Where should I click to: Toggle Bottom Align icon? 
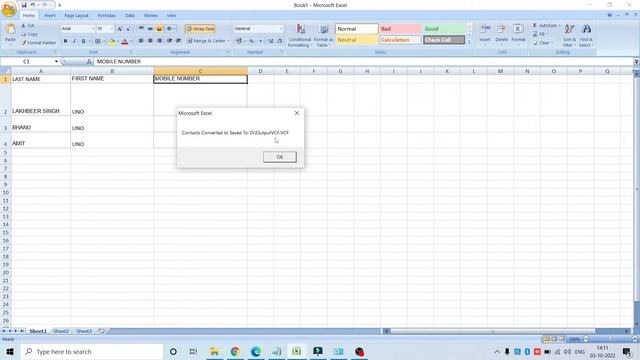pos(159,29)
